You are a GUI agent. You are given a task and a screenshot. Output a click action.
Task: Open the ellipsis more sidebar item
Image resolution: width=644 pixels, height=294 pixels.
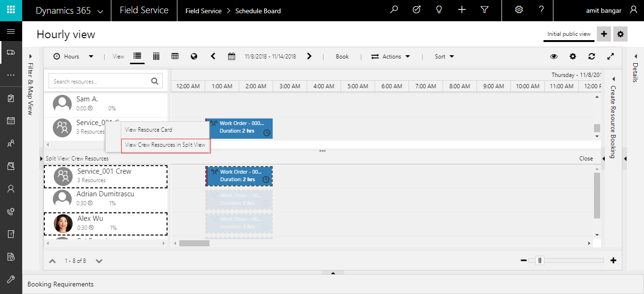coord(11,75)
